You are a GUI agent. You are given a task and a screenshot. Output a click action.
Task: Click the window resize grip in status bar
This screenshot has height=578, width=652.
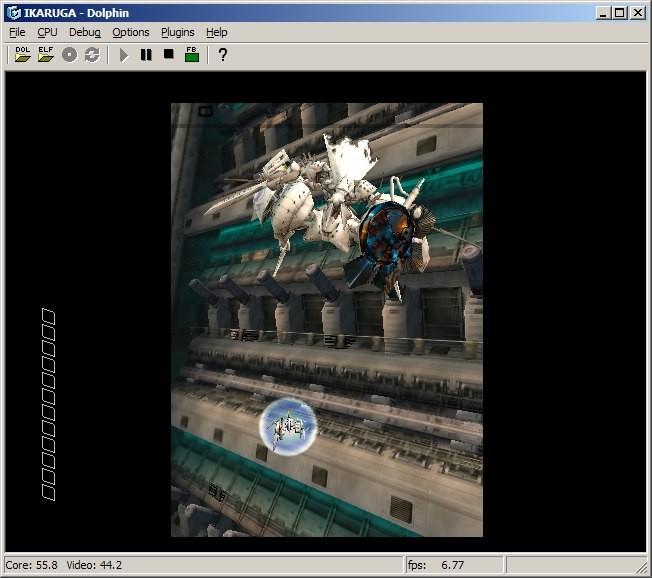[641, 567]
